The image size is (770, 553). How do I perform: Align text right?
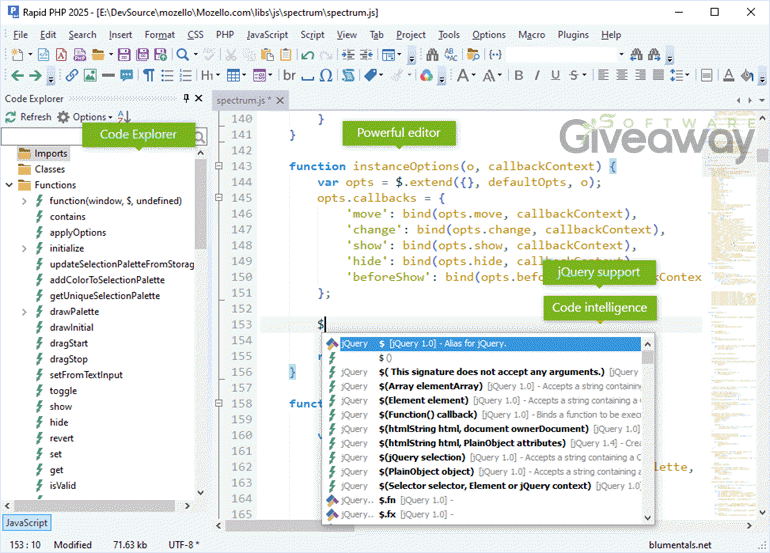coord(640,76)
